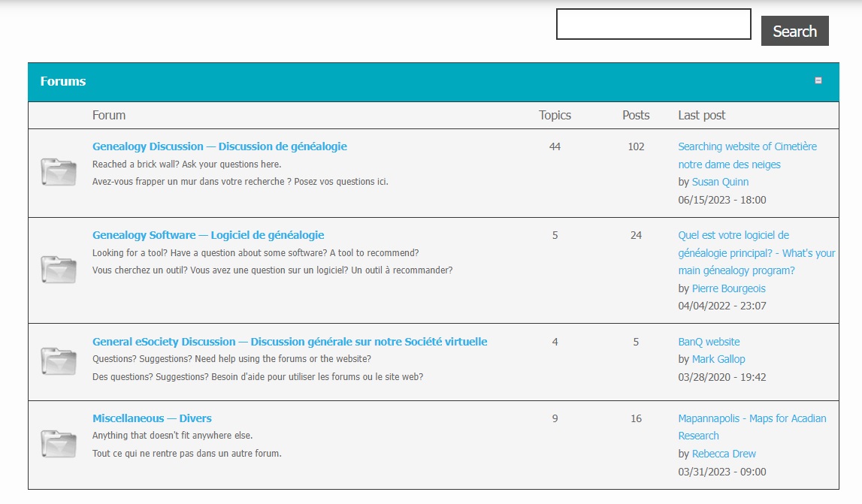Viewport: 862px width, 504px height.
Task: Collapse the Forums panel
Action: coord(818,81)
